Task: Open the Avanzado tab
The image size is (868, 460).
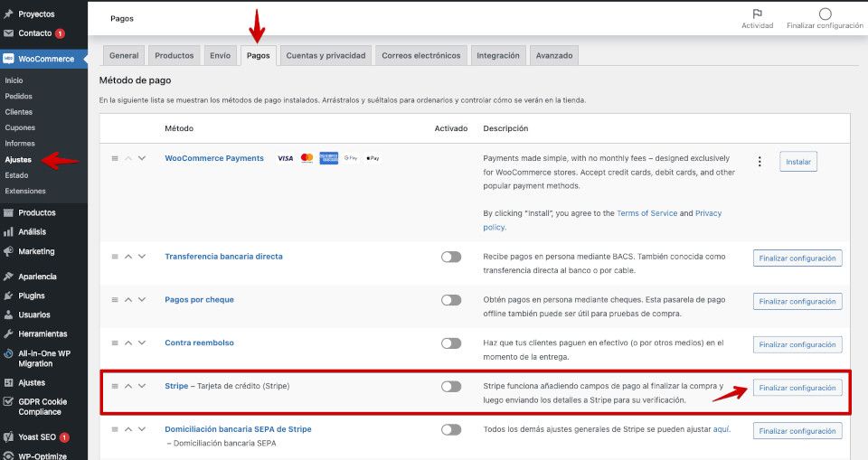Action: 554,55
